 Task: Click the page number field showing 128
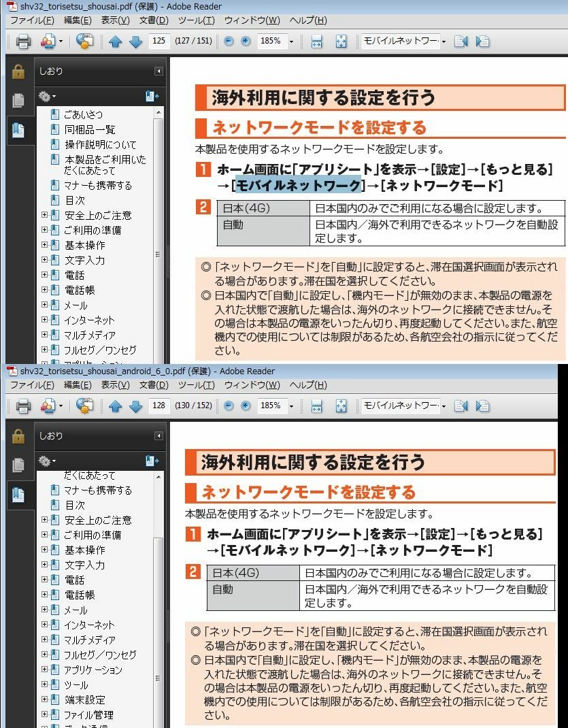[159, 406]
